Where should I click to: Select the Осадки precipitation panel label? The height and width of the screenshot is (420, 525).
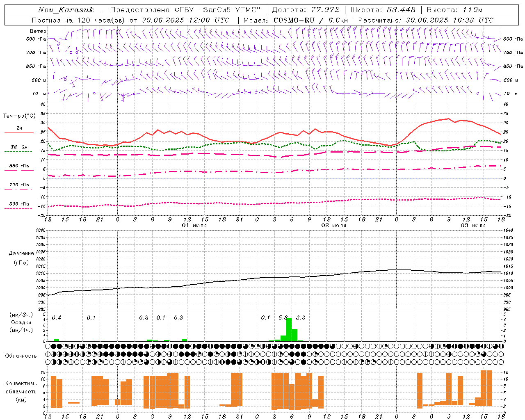point(21,322)
